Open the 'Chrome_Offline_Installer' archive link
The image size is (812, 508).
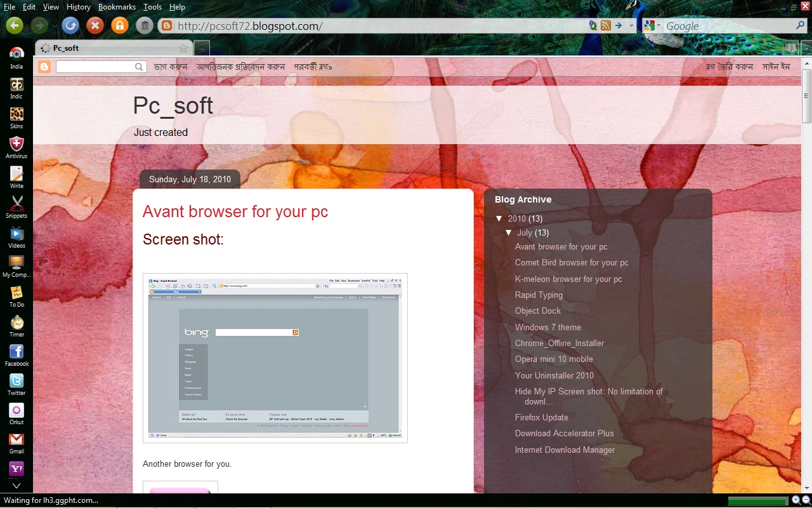(560, 343)
